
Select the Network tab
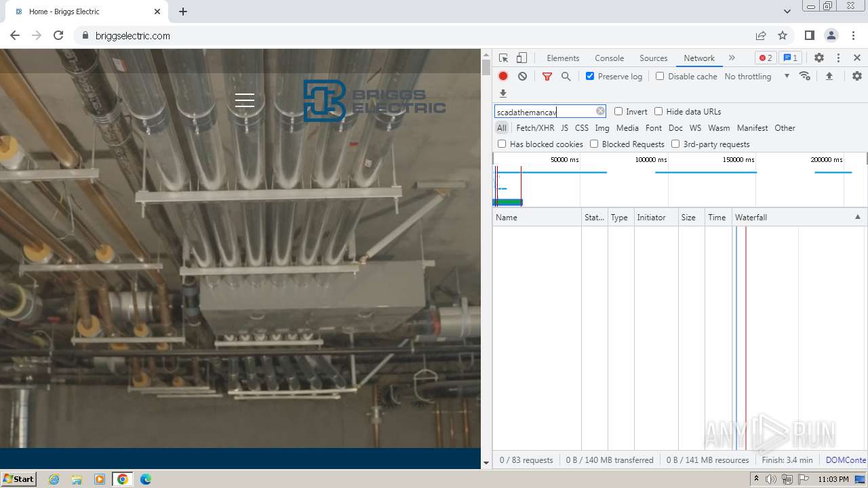[699, 58]
